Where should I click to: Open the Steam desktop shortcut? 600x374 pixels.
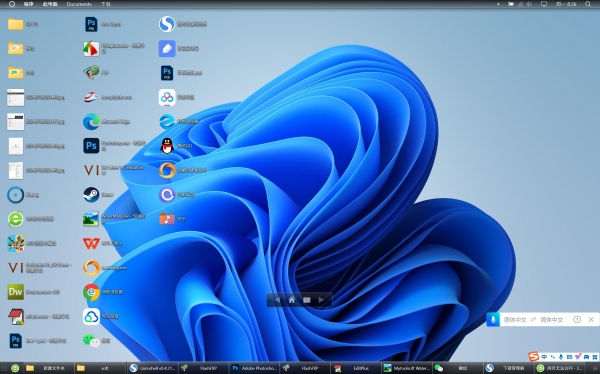pyautogui.click(x=91, y=194)
